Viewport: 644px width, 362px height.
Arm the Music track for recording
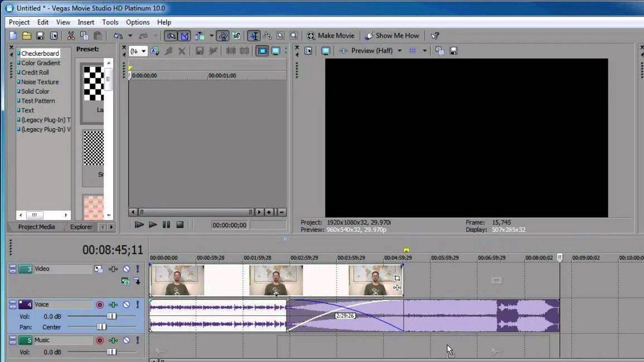100,340
